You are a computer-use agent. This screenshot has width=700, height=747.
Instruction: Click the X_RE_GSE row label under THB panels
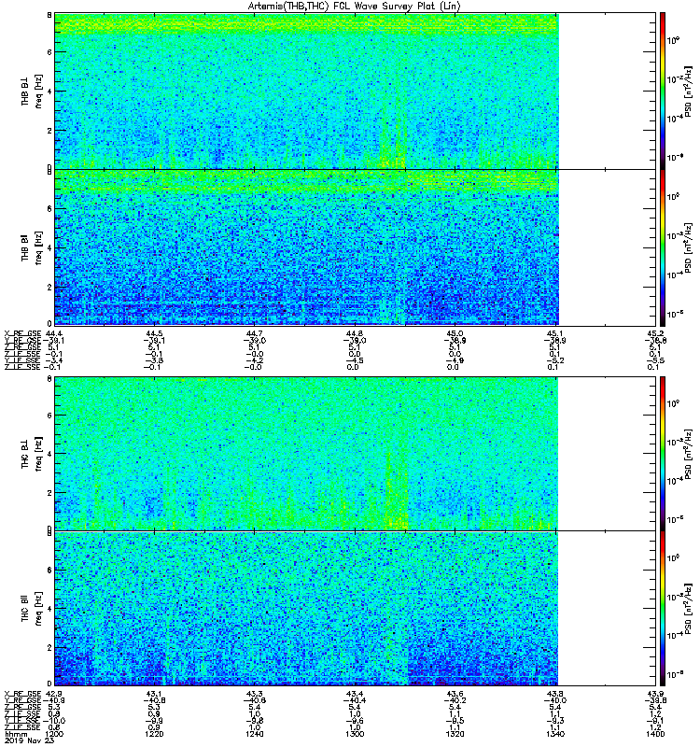pyautogui.click(x=22, y=333)
